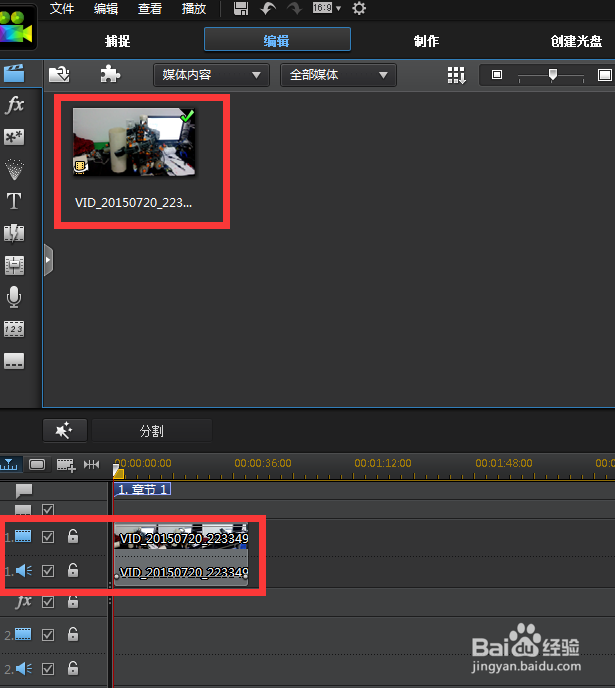Click timeline ruler at 00:00:36:00

click(x=263, y=463)
